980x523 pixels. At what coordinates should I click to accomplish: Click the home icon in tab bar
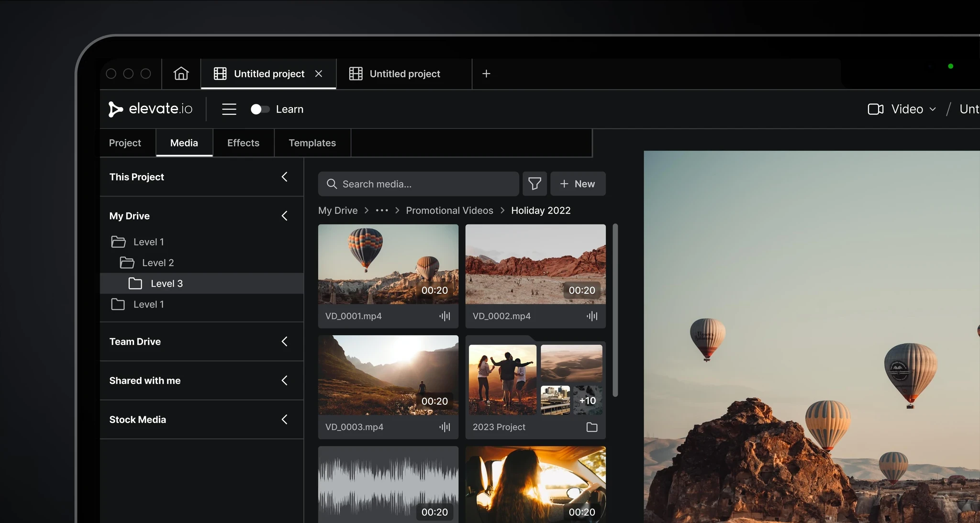181,74
